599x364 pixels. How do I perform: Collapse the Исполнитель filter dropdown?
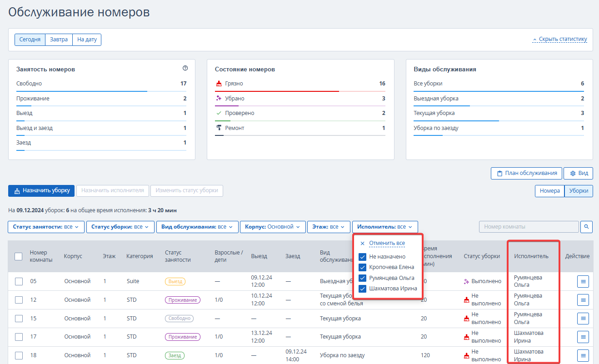(x=385, y=227)
